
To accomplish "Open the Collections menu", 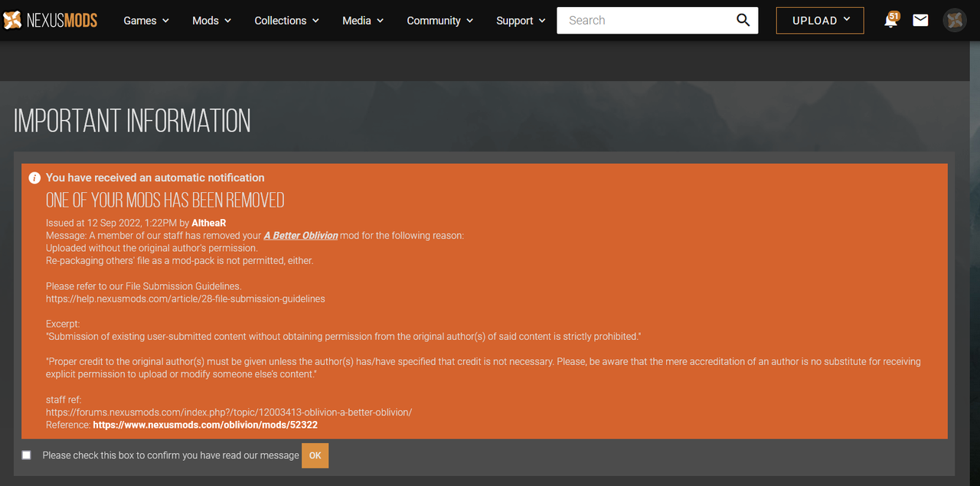I will click(x=287, y=21).
